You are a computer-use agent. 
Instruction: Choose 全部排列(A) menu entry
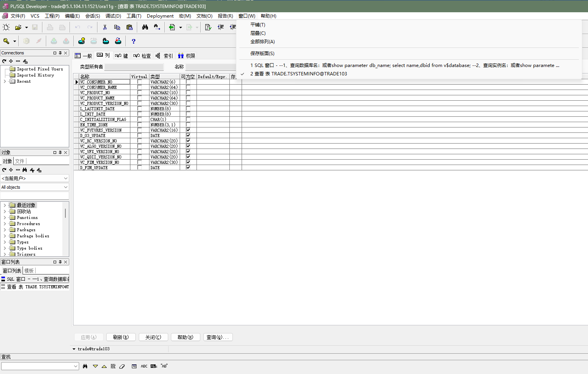[262, 41]
